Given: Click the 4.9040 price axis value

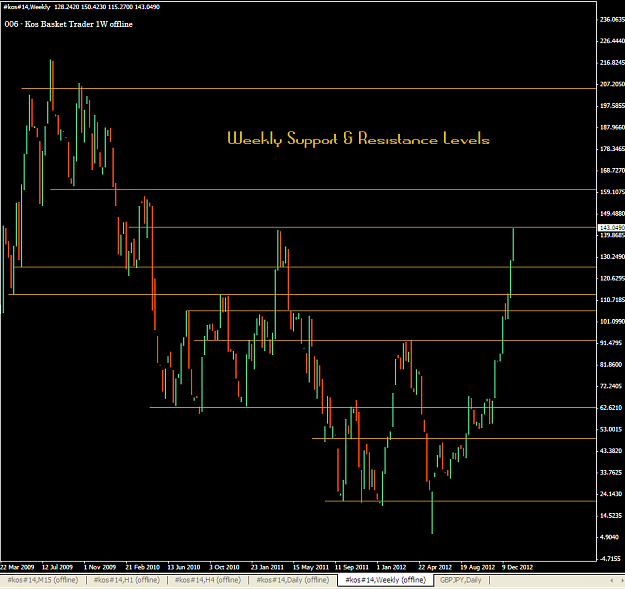Looking at the screenshot, I should (609, 537).
